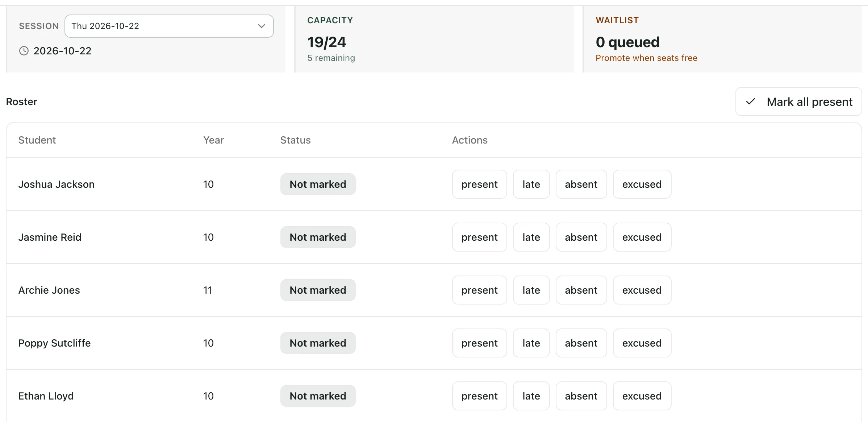This screenshot has height=422, width=868.
Task: Click the 0 queued waitlist value
Action: tap(627, 42)
